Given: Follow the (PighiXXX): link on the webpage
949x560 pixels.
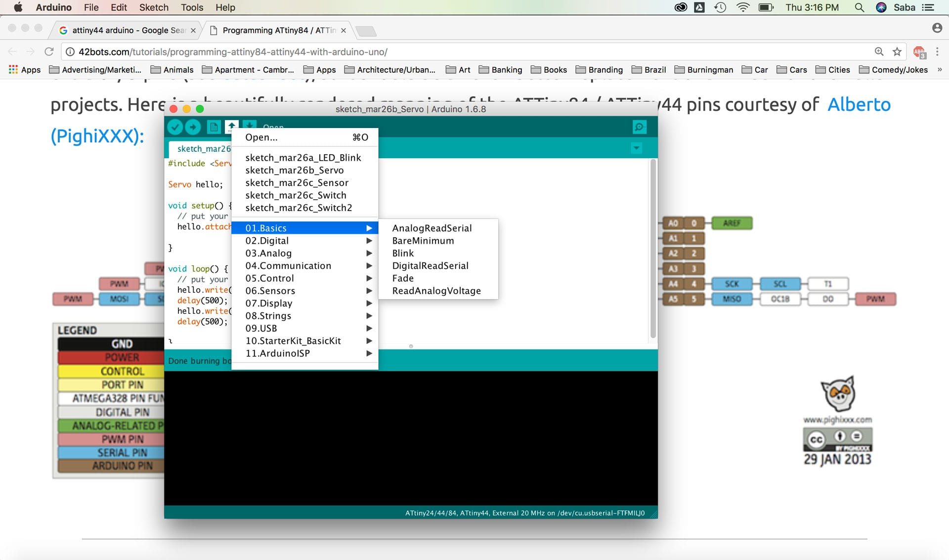Looking at the screenshot, I should point(97,136).
